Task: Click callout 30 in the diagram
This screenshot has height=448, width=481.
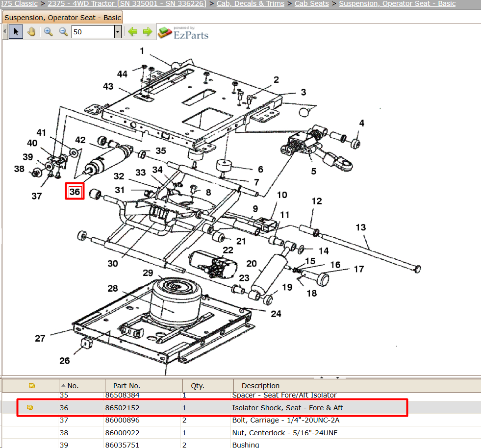Action: [113, 263]
